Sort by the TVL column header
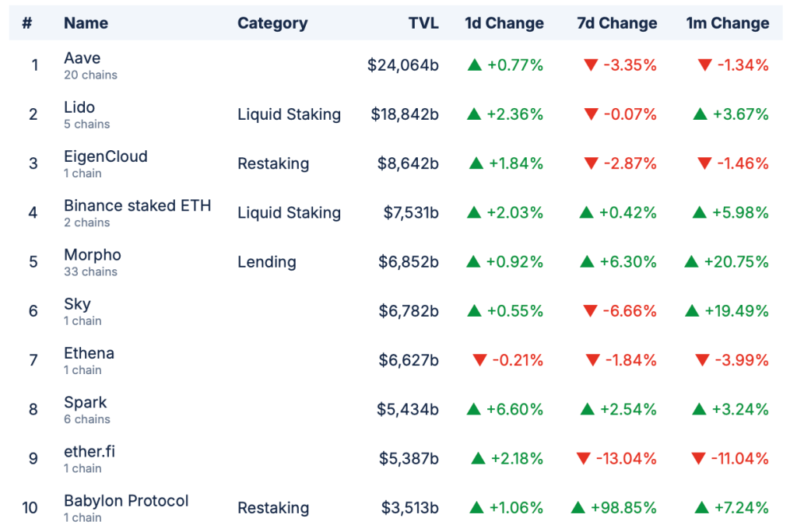Image resolution: width=797 pixels, height=532 pixels. pyautogui.click(x=423, y=23)
